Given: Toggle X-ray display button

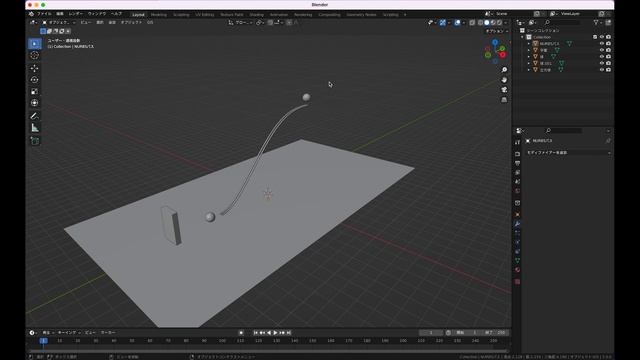Looking at the screenshot, I should (x=472, y=23).
